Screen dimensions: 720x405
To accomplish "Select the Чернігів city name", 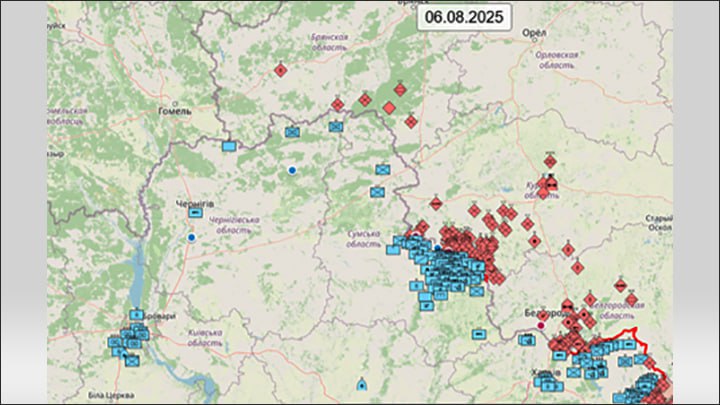I will point(195,203).
